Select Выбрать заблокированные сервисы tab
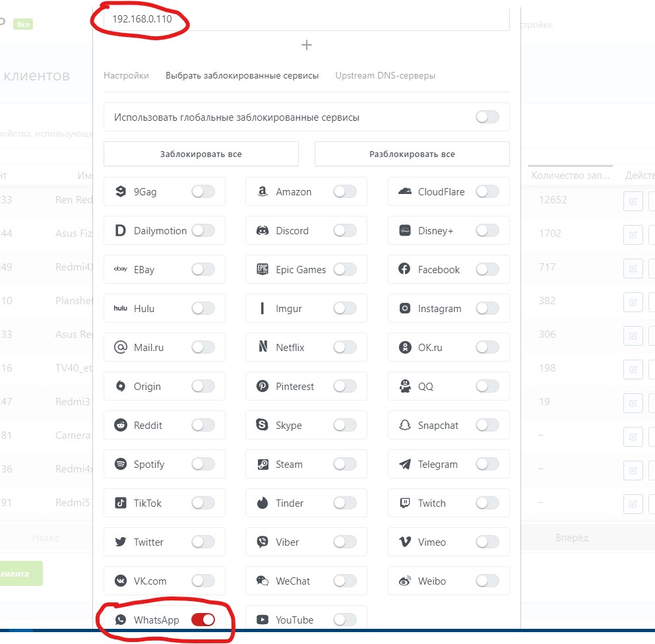This screenshot has width=655, height=644. 242,75
